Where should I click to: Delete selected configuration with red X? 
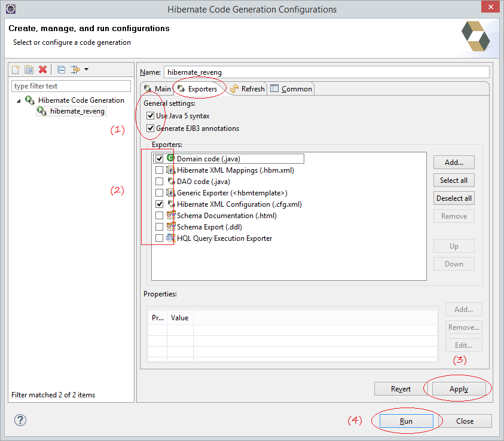tap(43, 69)
